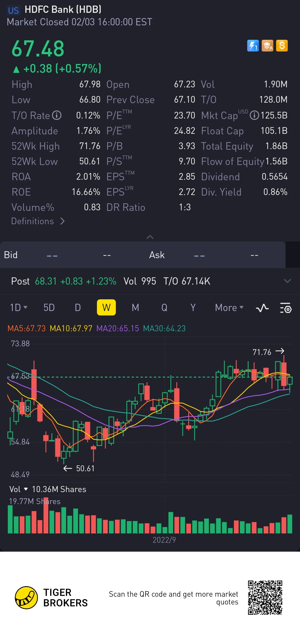Tap the 71.76 high price marker
Screen dimensions: 300x644
pos(268,352)
